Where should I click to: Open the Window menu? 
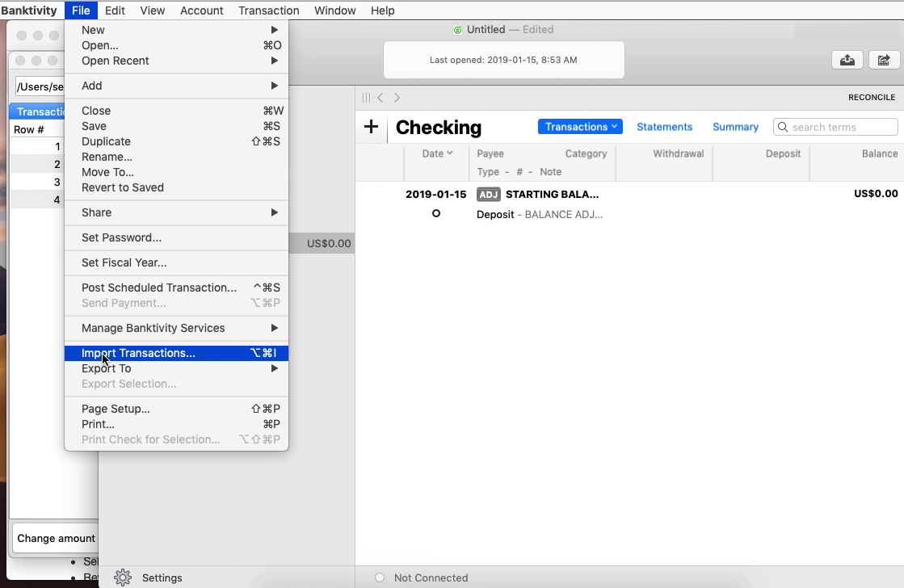pos(334,10)
